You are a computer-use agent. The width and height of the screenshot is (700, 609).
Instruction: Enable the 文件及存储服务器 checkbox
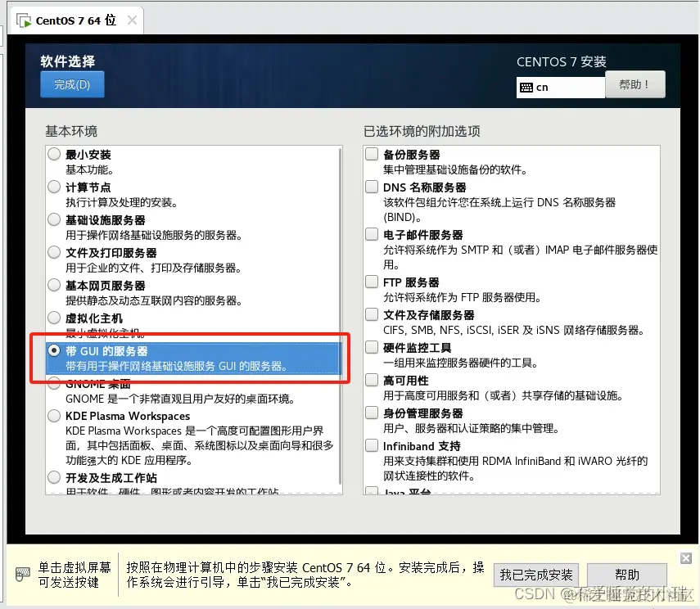[x=372, y=314]
